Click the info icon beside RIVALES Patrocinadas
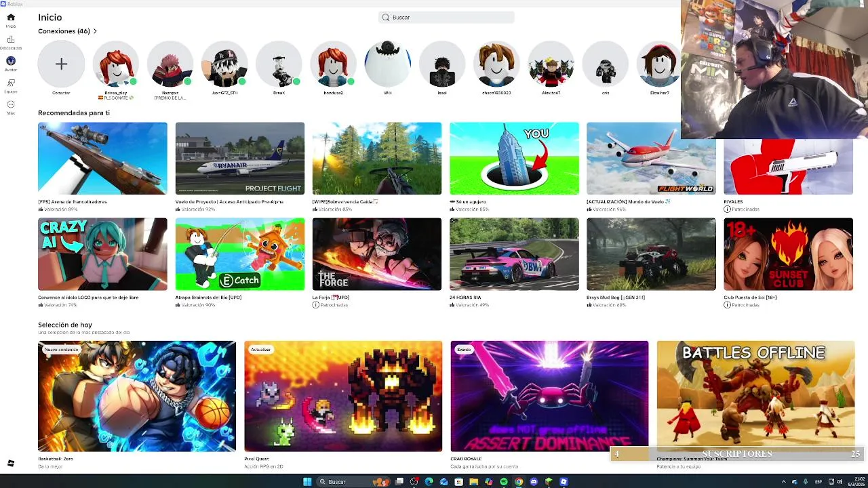 [x=727, y=209]
